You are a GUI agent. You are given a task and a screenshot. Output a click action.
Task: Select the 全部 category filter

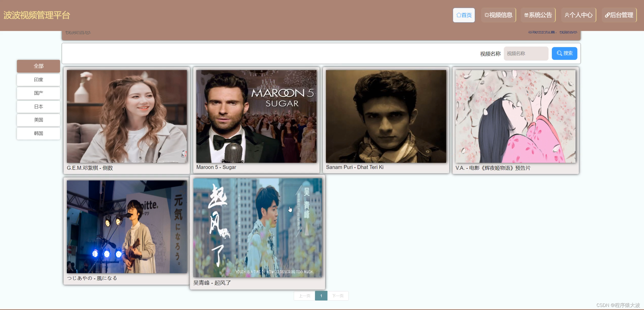[38, 66]
